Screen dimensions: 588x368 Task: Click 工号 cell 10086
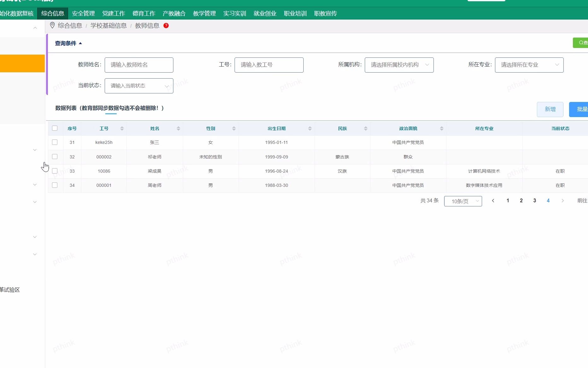pyautogui.click(x=104, y=171)
